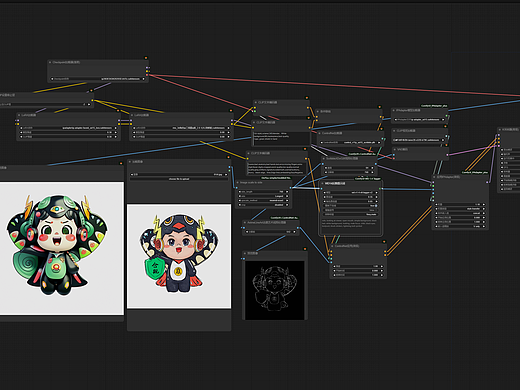This screenshot has height=390, width=520.
Task: Click KSampler node's purple model input port
Action: click(x=498, y=135)
